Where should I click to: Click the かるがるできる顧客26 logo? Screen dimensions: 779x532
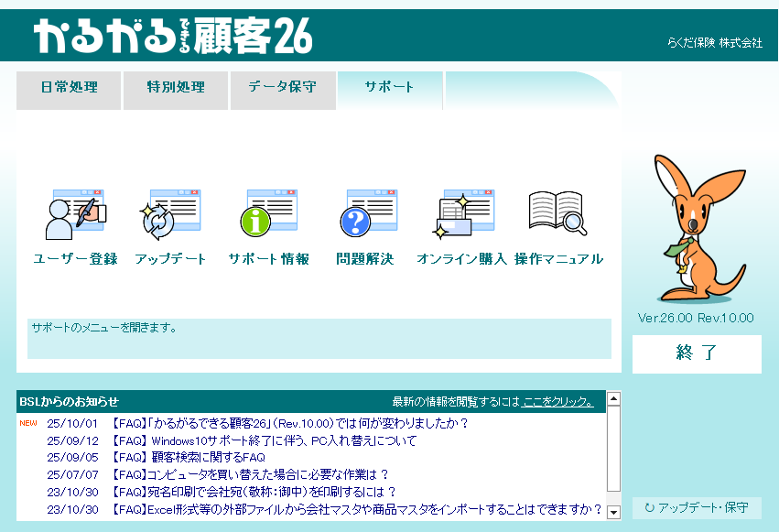pos(174,36)
